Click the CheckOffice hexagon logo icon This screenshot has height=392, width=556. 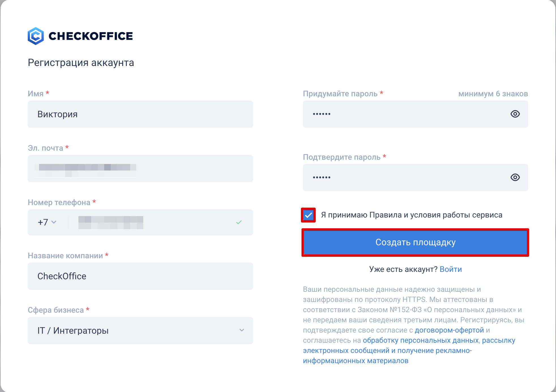[36, 36]
